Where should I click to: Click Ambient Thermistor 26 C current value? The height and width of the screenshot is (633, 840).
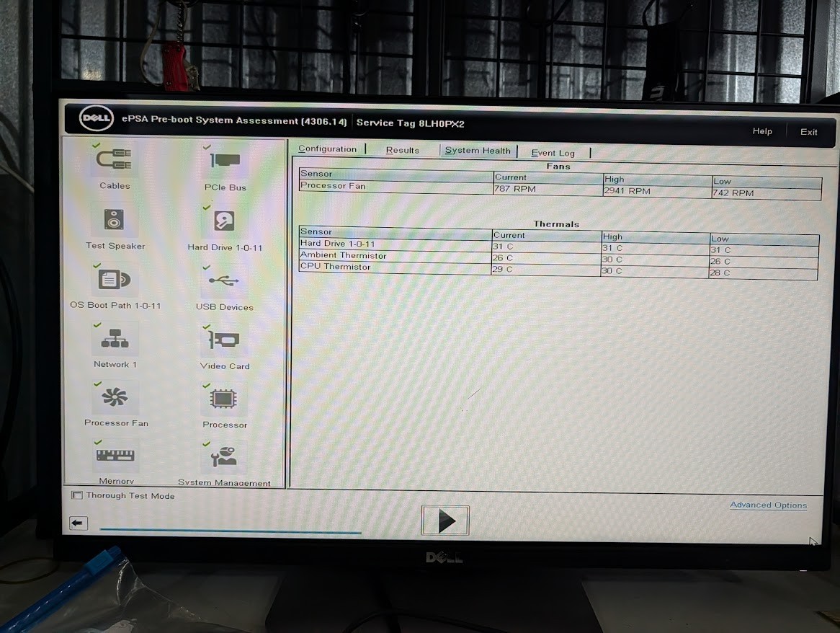[503, 258]
